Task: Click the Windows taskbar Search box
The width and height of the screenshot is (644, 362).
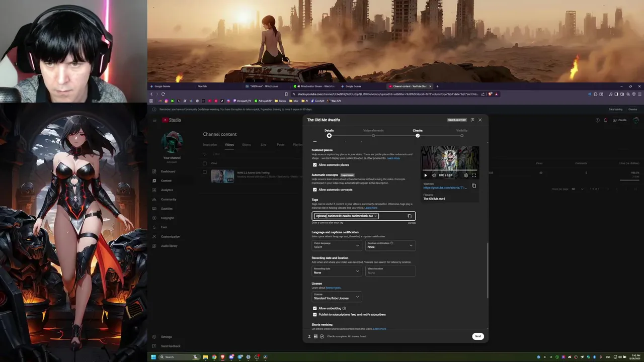Action: [x=178, y=357]
